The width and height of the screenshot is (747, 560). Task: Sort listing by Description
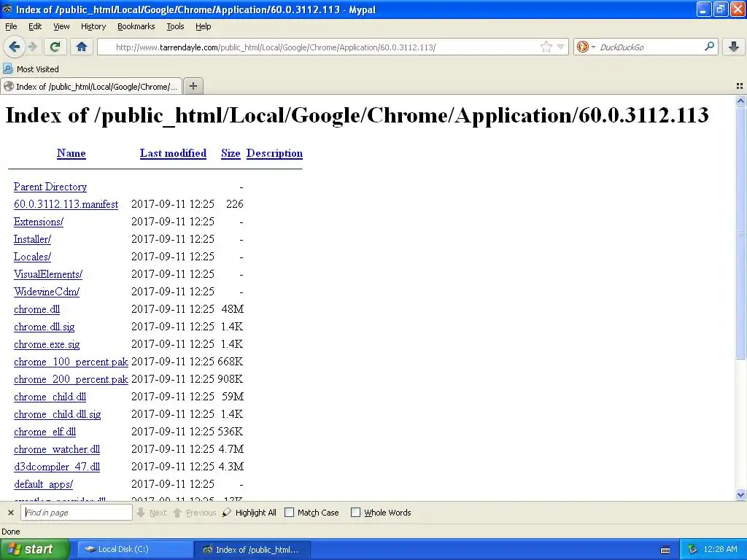click(x=274, y=153)
